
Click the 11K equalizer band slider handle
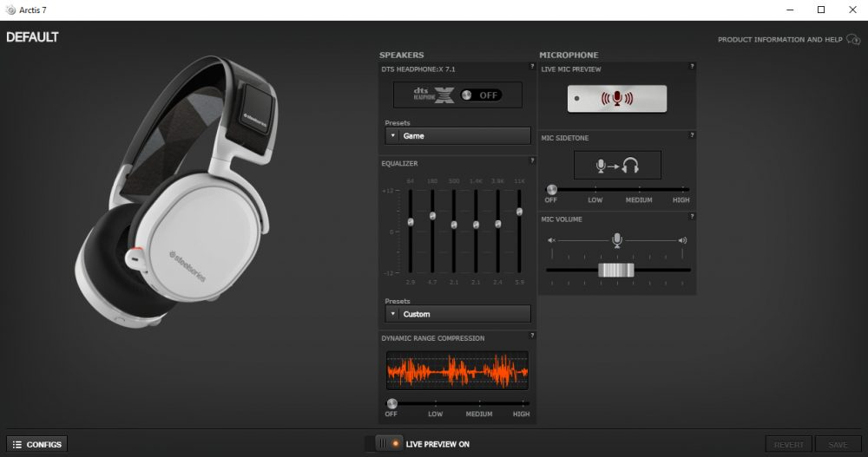pyautogui.click(x=519, y=212)
